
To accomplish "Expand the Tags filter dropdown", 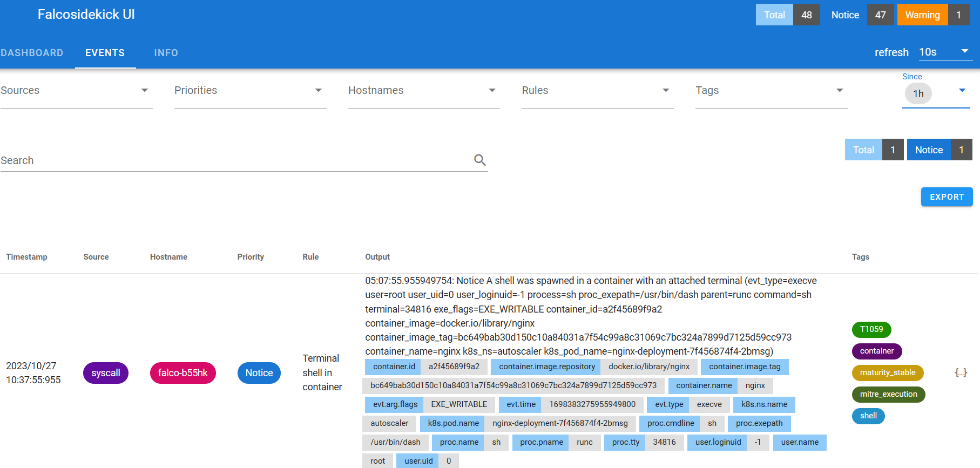I will pos(771,91).
